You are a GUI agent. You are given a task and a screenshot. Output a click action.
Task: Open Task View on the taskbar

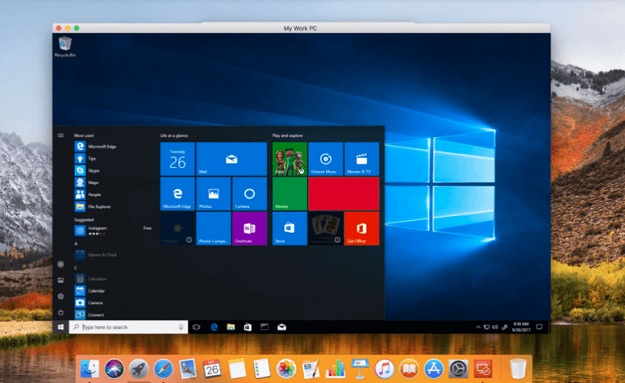coord(196,327)
